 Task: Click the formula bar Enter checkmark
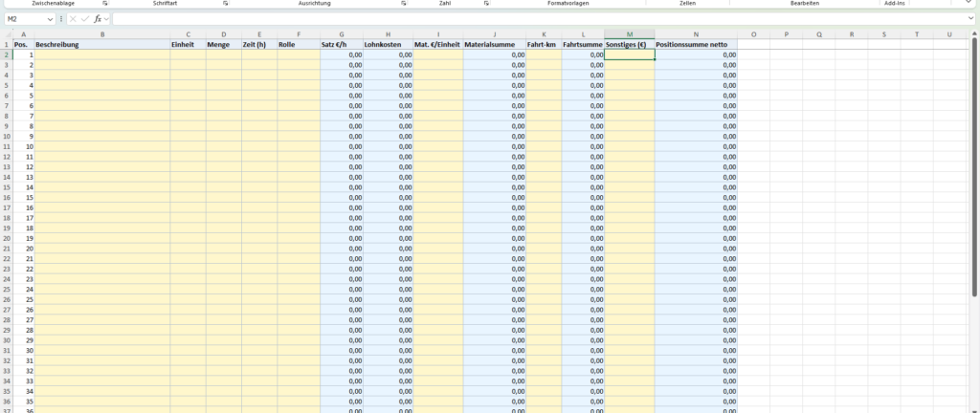click(x=85, y=19)
